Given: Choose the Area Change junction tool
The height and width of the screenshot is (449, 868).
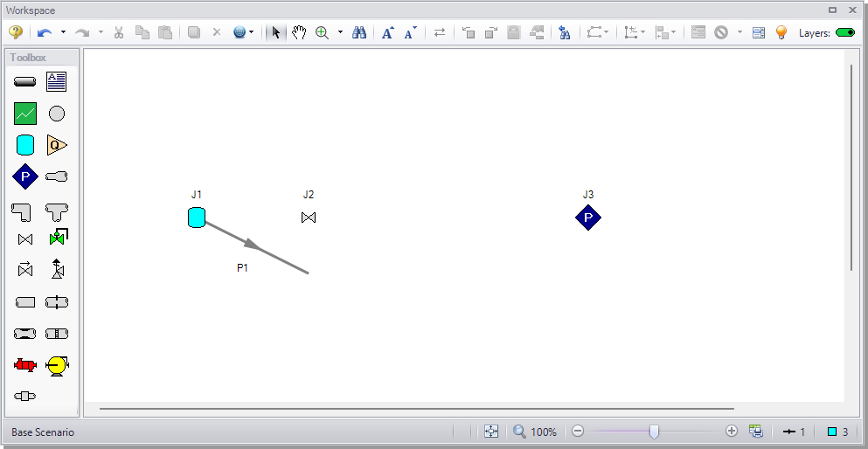Looking at the screenshot, I should pos(57,177).
